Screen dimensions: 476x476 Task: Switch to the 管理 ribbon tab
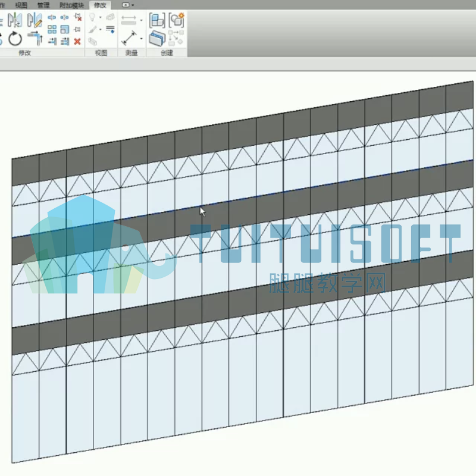(43, 5)
